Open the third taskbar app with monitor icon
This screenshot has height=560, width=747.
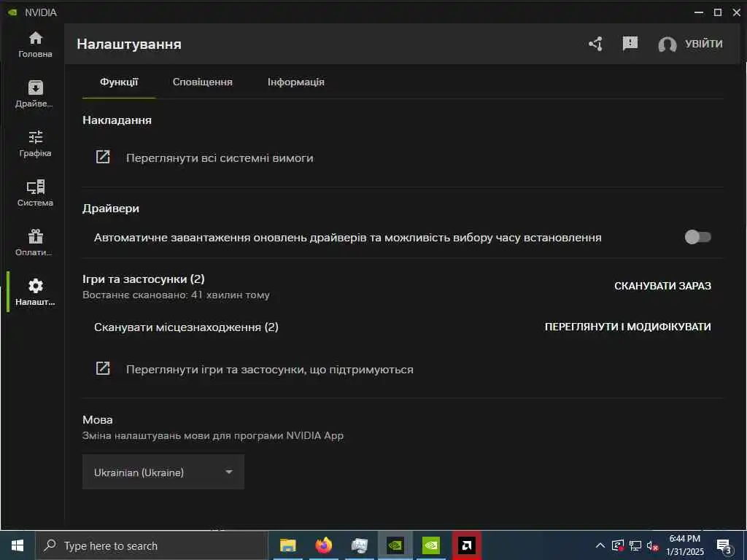click(360, 545)
